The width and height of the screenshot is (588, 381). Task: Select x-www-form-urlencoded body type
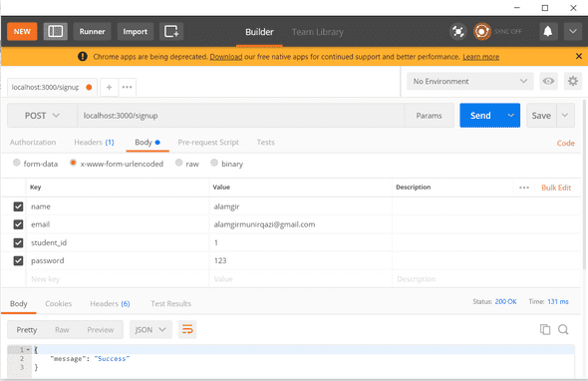(73, 163)
